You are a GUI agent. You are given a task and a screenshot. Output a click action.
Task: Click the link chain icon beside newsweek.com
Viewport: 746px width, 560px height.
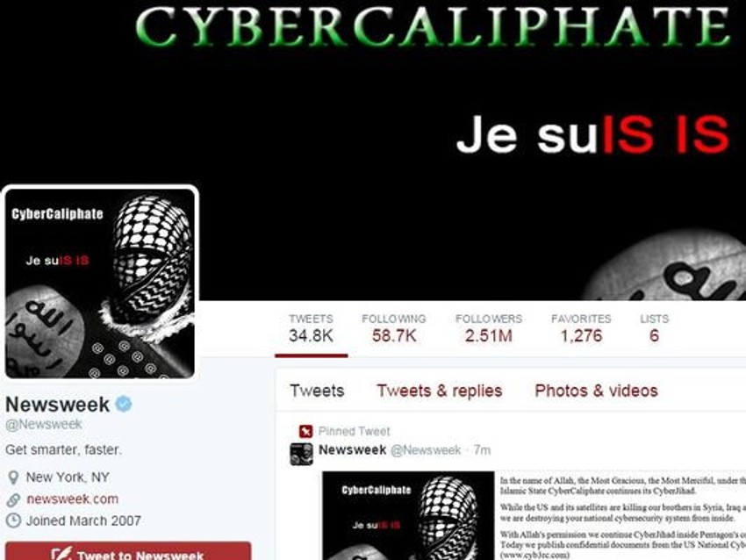pyautogui.click(x=13, y=499)
